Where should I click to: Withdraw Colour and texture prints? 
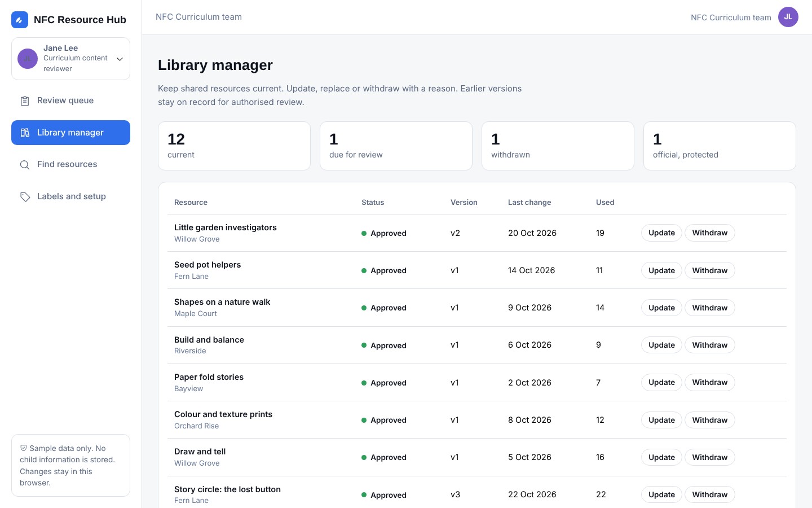(709, 420)
